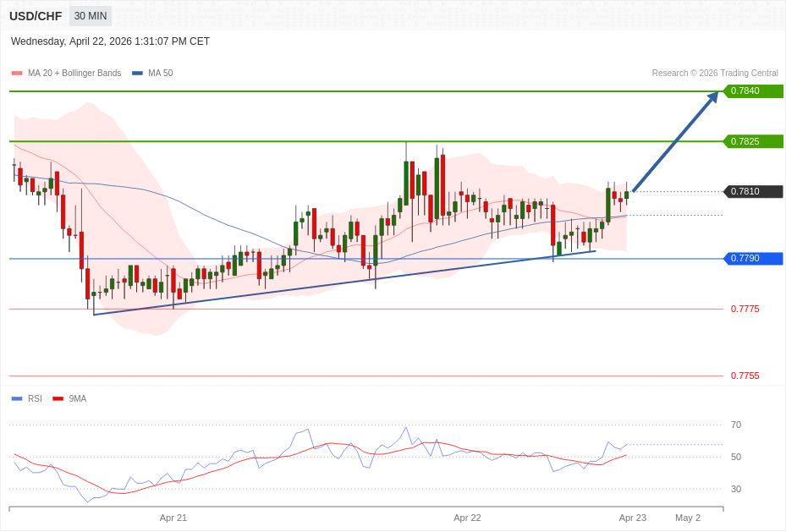Click the Research © 2026 Trading Central link
This screenshot has height=532, width=786.
(x=715, y=74)
